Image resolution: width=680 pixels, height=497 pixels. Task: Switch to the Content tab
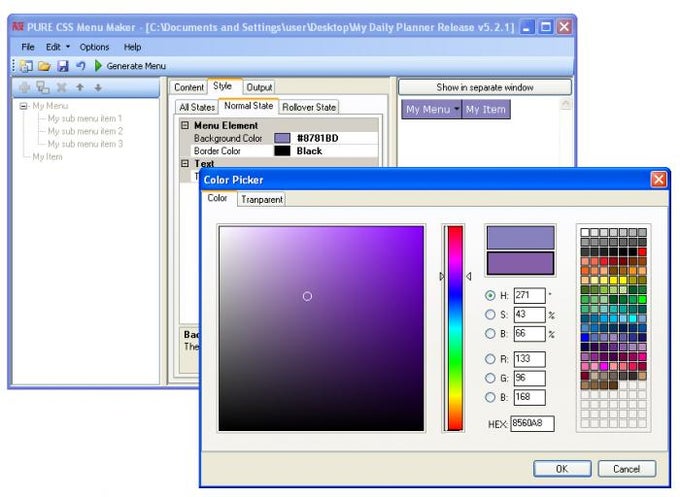click(x=189, y=87)
